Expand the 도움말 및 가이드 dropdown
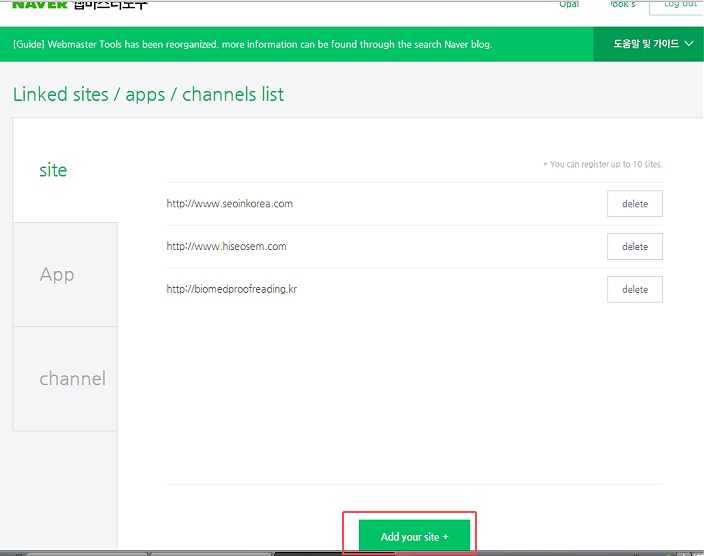Screen dimensions: 704x556 click(x=648, y=44)
